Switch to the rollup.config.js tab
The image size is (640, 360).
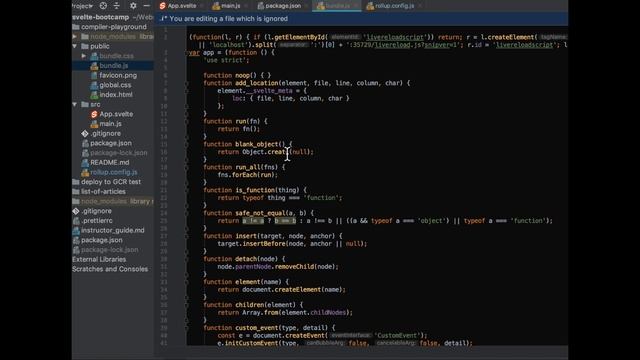pos(394,6)
